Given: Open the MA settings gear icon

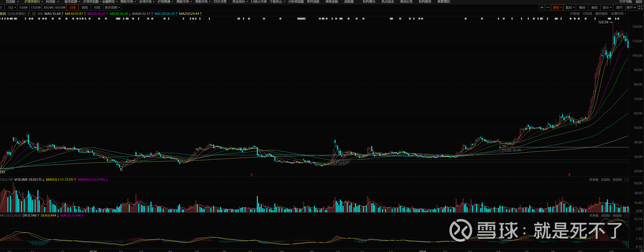Looking at the screenshot, I should (34, 14).
